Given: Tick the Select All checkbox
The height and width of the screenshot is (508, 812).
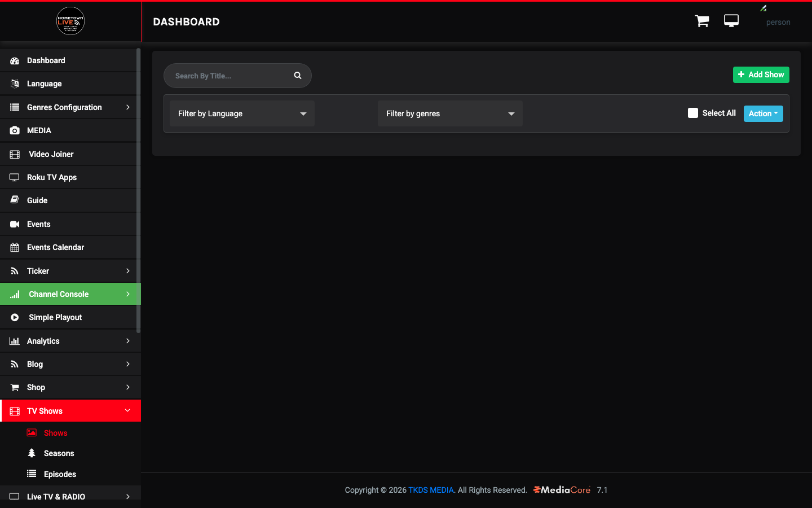Looking at the screenshot, I should click(693, 113).
